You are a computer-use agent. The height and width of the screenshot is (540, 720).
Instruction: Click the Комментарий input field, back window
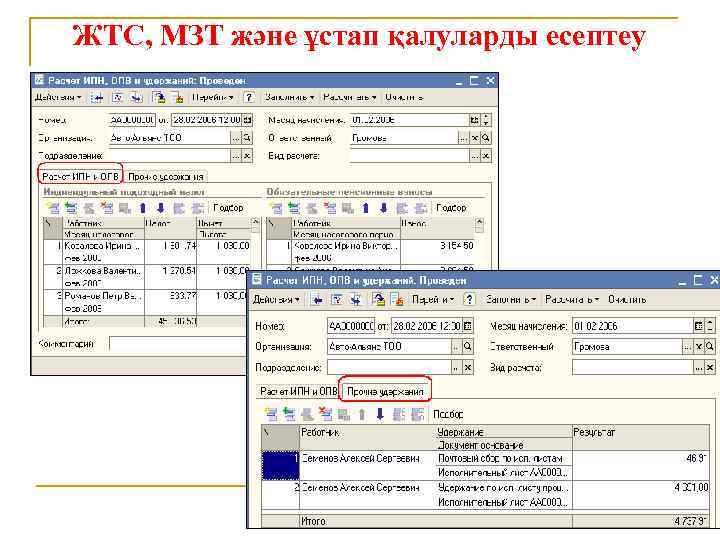(178, 344)
